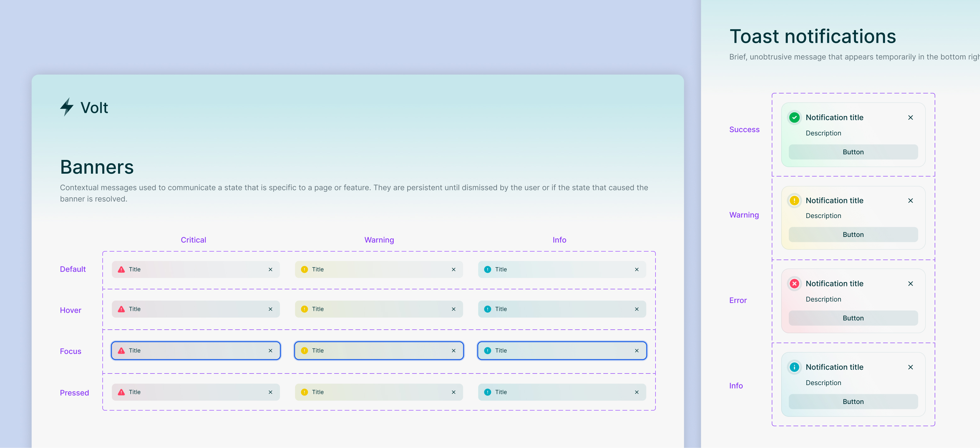
Task: Dismiss the Error toast notification
Action: (x=910, y=284)
